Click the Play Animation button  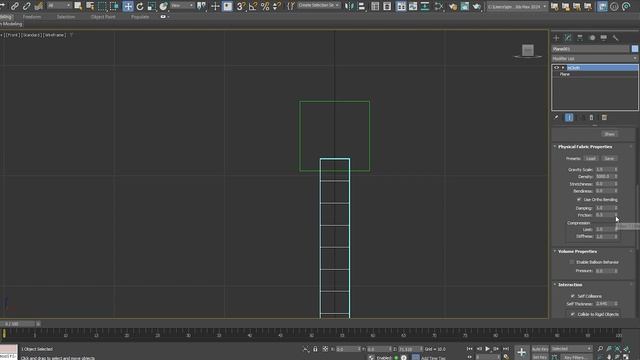pyautogui.click(x=487, y=349)
